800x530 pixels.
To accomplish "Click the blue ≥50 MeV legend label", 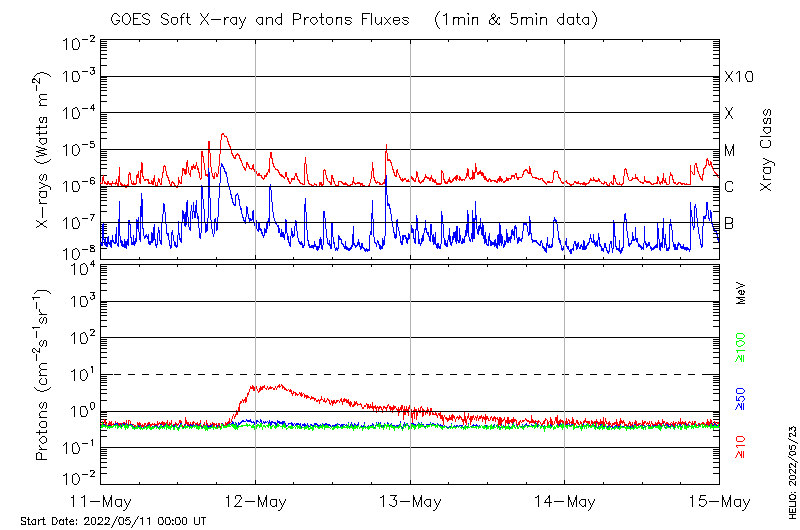I will point(741,400).
